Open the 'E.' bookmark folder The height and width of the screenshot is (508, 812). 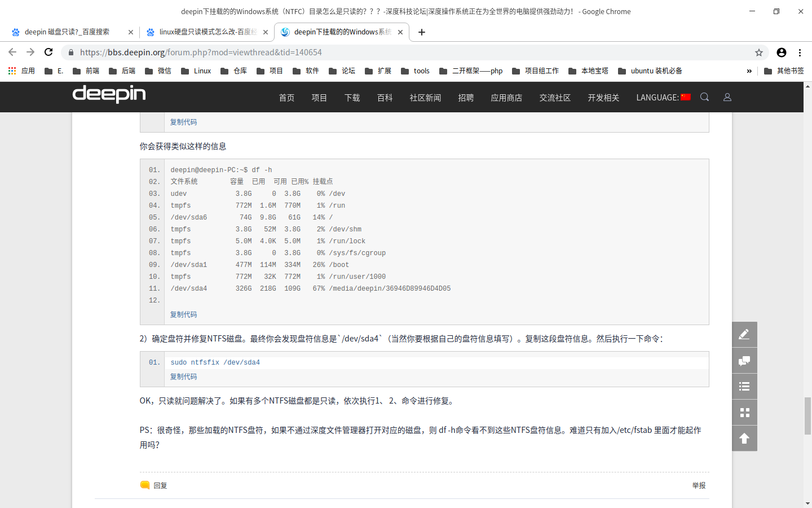click(54, 71)
